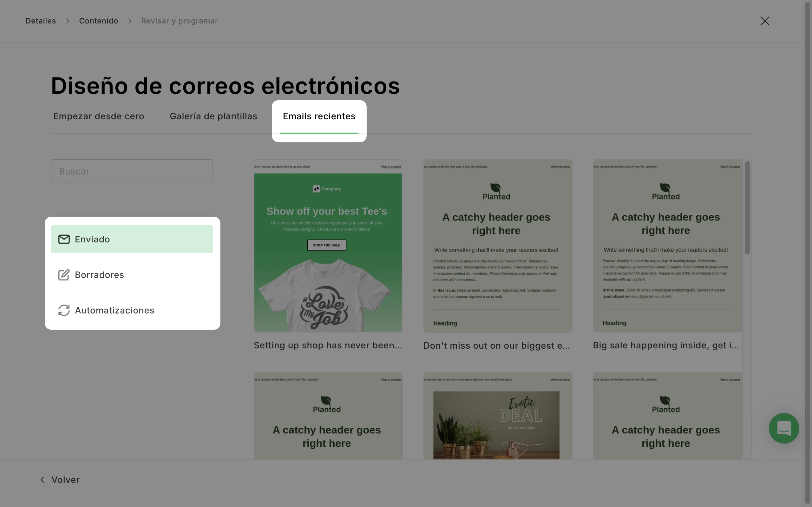This screenshot has height=507, width=812.
Task: Open the Galería de plantillas tab
Action: coord(213,116)
